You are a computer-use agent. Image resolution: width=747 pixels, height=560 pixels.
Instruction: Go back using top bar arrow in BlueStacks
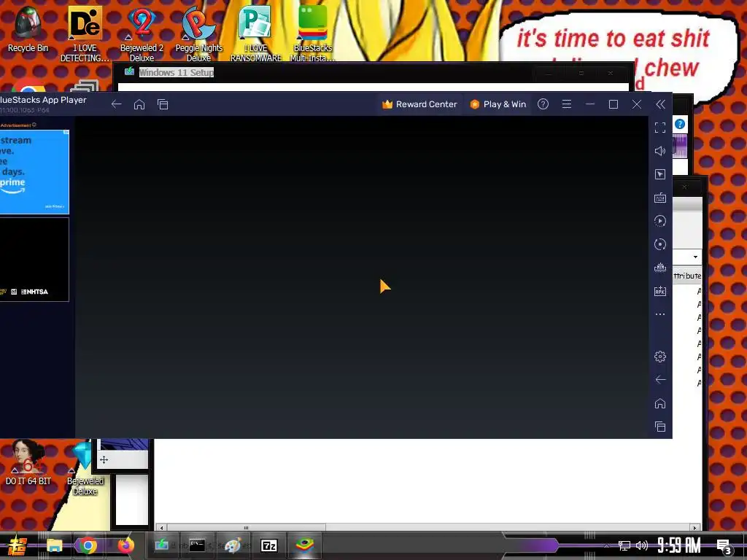click(x=116, y=104)
